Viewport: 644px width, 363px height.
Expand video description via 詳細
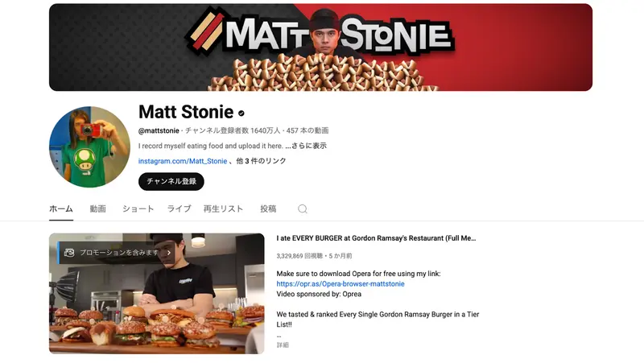(283, 345)
